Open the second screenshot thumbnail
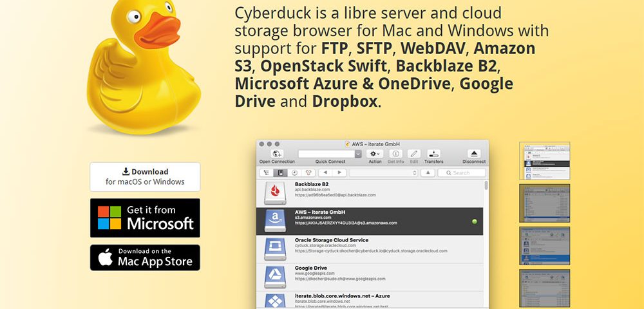 [x=545, y=203]
